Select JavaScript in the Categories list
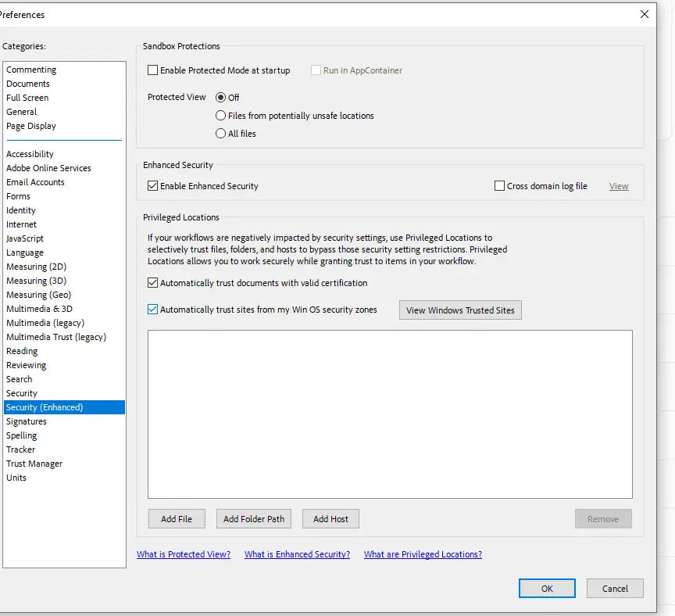The width and height of the screenshot is (675, 616). [25, 238]
